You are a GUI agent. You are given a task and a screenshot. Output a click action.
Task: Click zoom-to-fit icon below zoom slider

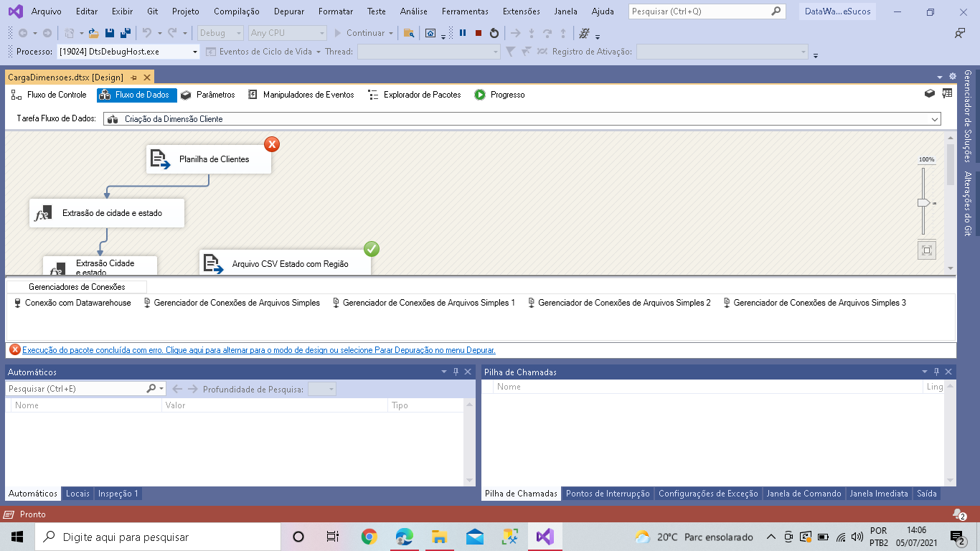(x=927, y=250)
